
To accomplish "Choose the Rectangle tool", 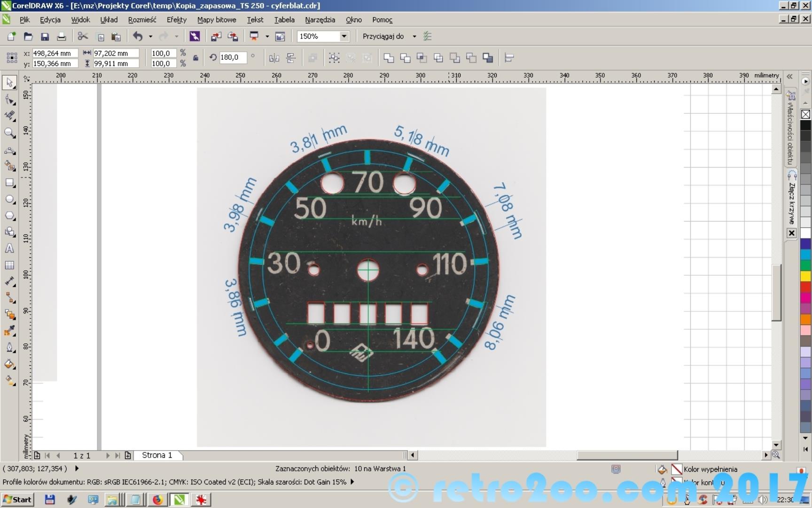I will click(9, 183).
